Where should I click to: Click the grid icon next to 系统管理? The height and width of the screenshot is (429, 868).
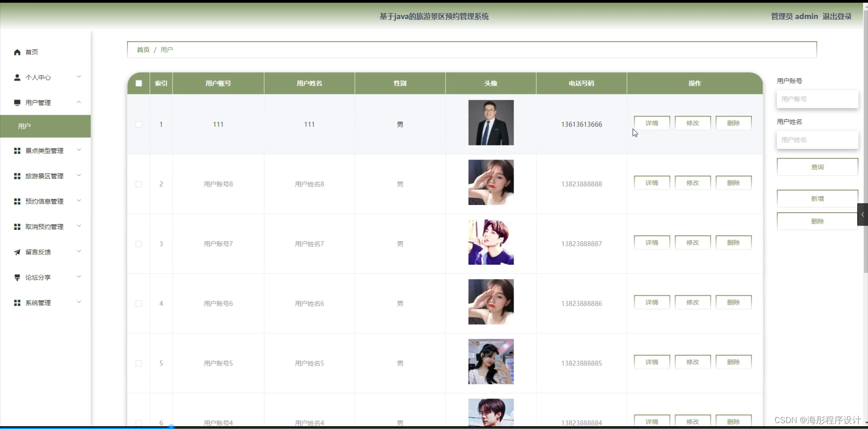(x=17, y=303)
